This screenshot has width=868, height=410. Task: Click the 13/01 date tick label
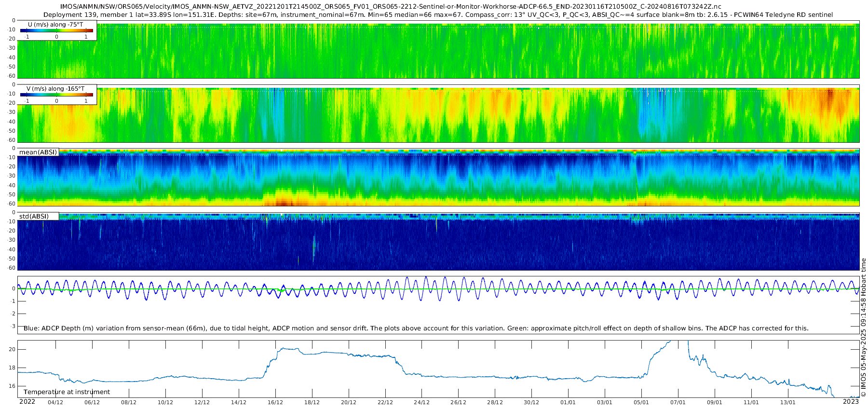[x=787, y=402]
